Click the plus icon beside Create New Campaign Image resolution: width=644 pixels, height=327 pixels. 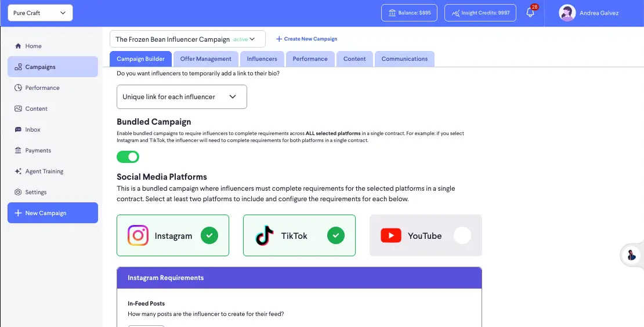tap(279, 39)
